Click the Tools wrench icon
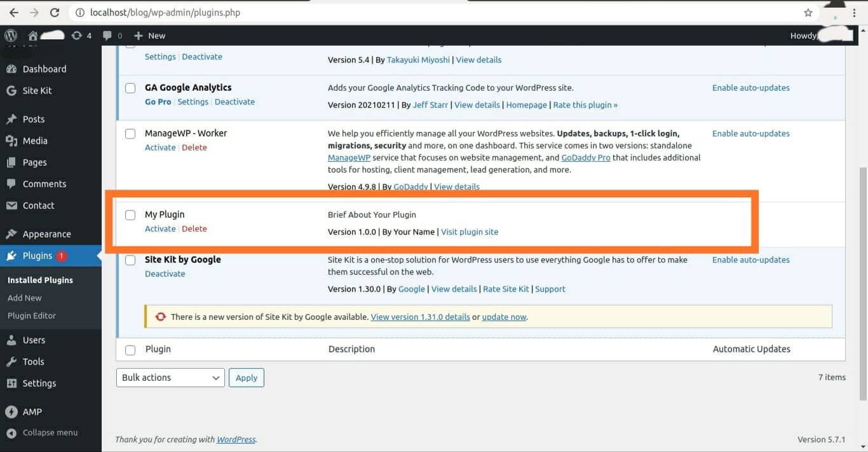Viewport: 868px width, 452px height. point(11,362)
